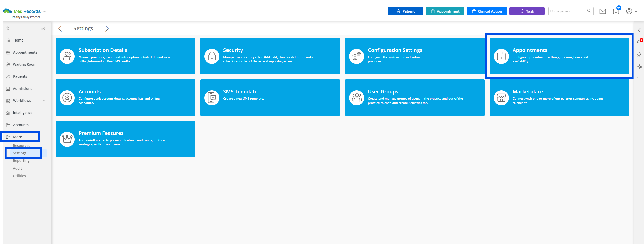Image resolution: width=644 pixels, height=244 pixels.
Task: Open the storefront icon in the right sidebar
Action: 639,78
